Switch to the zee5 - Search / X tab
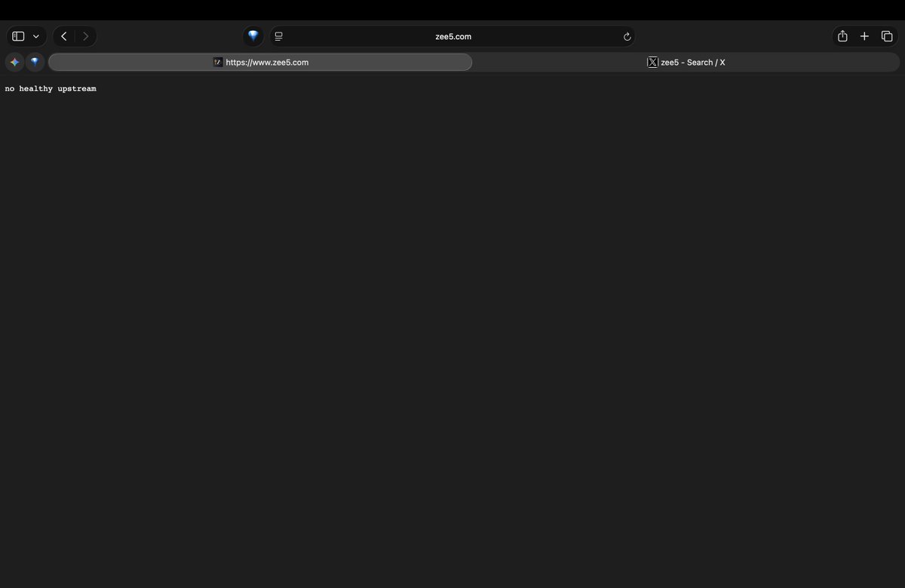 (686, 62)
